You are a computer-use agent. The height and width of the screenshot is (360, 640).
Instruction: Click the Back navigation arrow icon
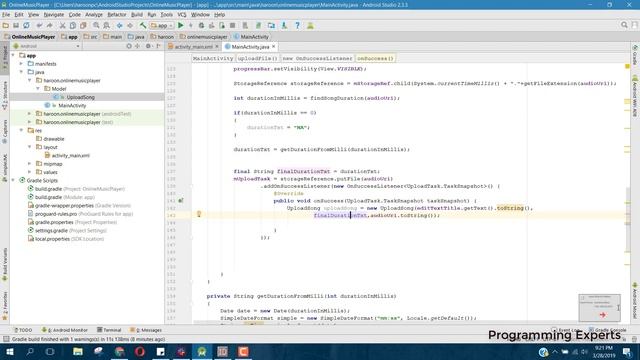tap(119, 25)
